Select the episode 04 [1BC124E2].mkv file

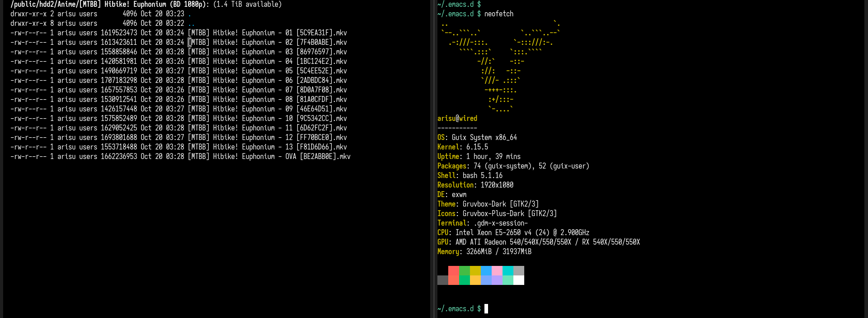click(267, 61)
